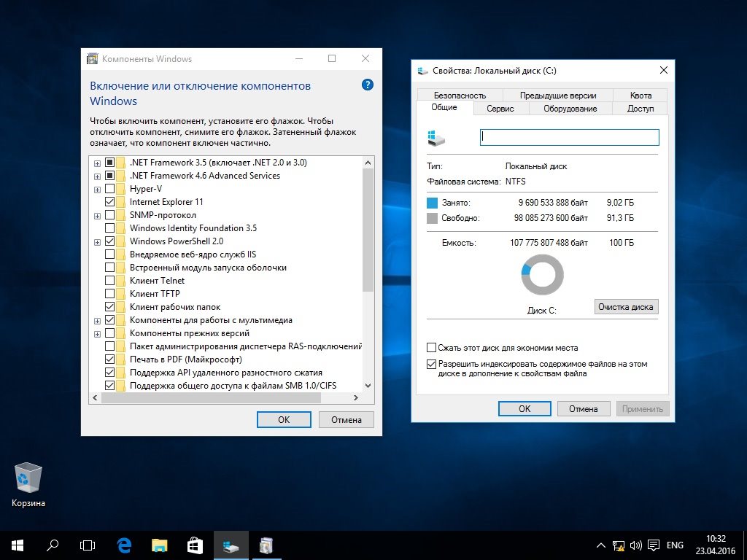Expand the Windows PowerShell 2.0 node
The height and width of the screenshot is (560, 747).
point(97,242)
